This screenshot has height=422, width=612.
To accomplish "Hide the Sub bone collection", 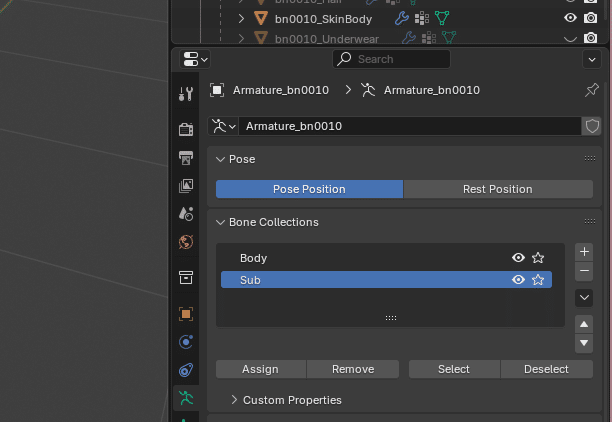I will [x=518, y=280].
